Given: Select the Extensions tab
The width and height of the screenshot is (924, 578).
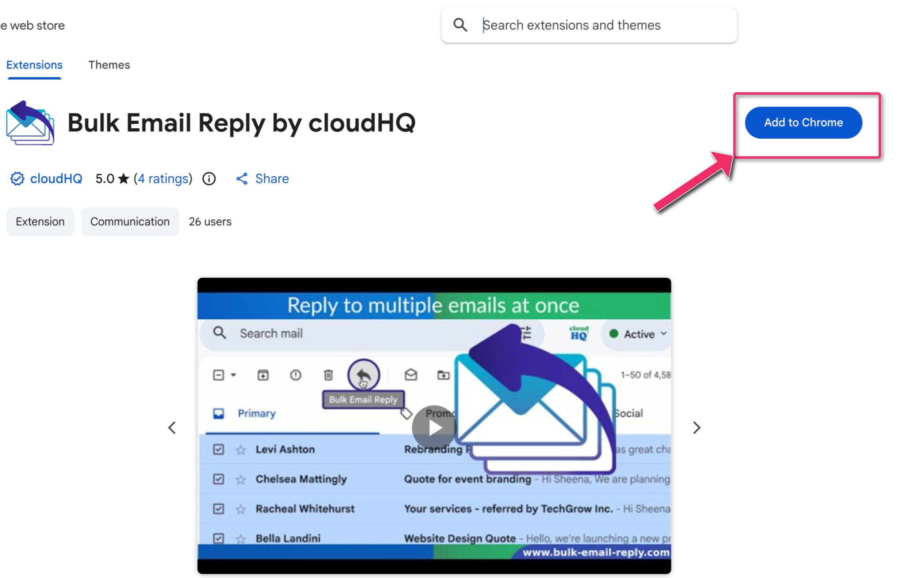Looking at the screenshot, I should tap(34, 65).
